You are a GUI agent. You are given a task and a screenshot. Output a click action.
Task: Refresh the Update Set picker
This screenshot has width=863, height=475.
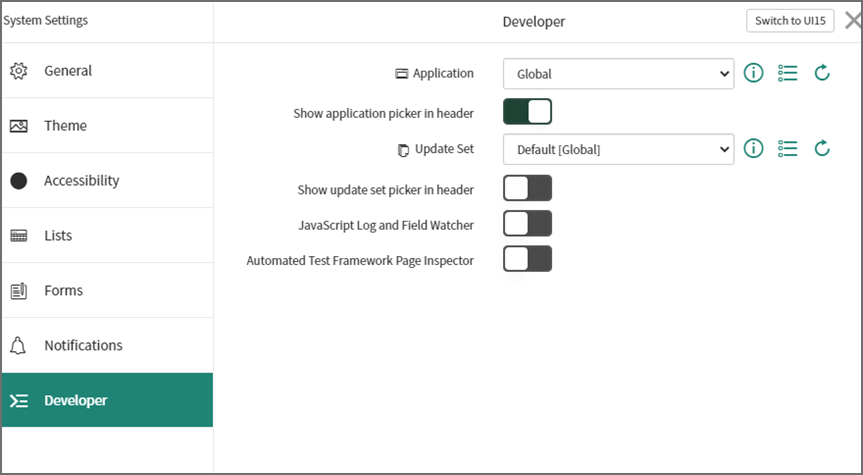pos(822,149)
